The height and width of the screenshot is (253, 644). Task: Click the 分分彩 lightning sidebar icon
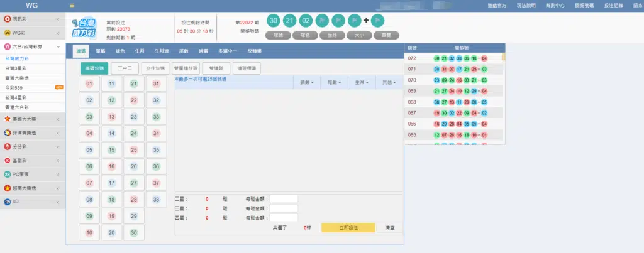tap(7, 146)
